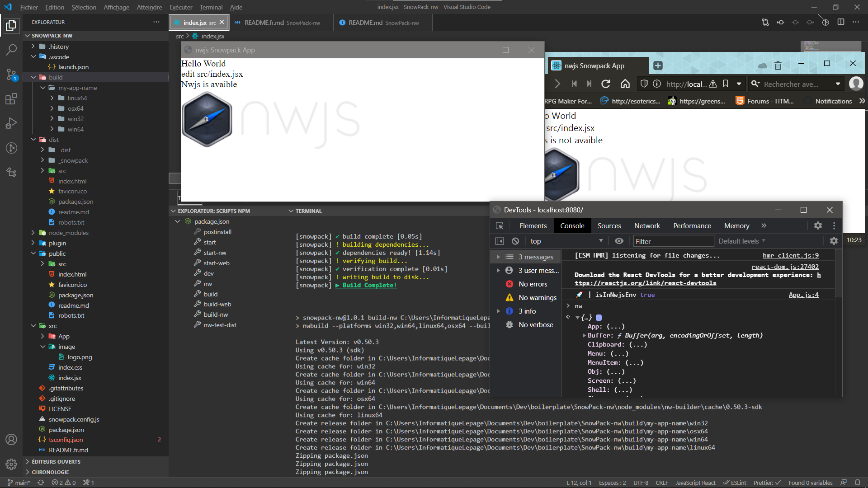Image resolution: width=868 pixels, height=488 pixels.
Task: Expand the node_modules folder
Action: tap(33, 233)
